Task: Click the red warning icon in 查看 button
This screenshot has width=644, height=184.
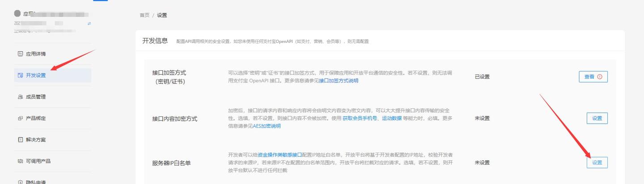Action: click(x=600, y=77)
